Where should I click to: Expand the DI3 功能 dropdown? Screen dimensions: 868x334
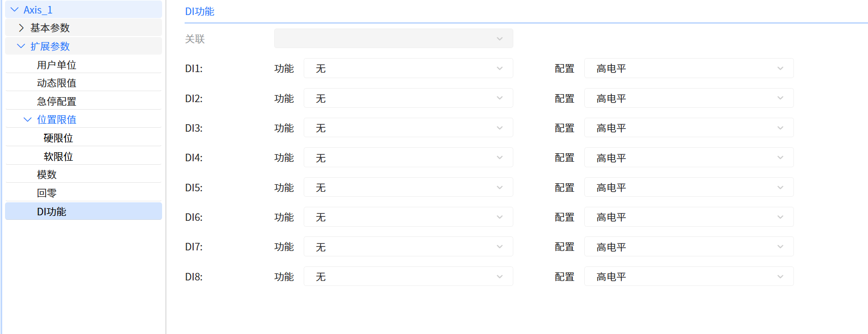(408, 128)
